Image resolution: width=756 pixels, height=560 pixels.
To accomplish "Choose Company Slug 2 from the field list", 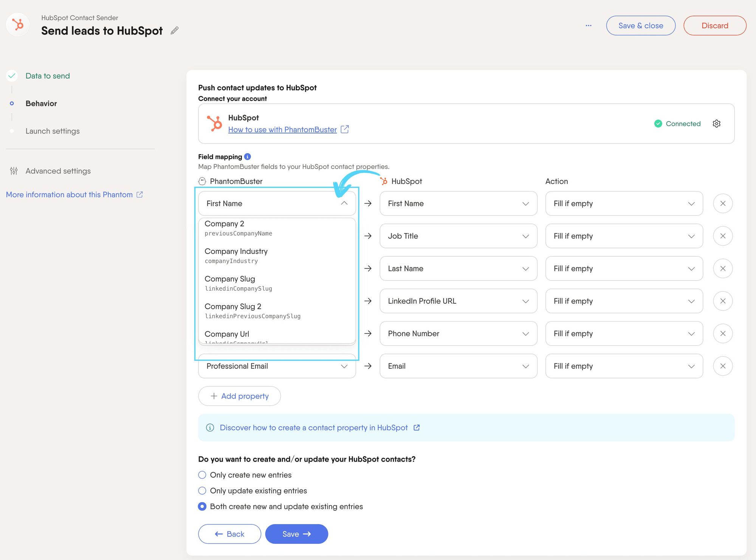I will (x=277, y=311).
